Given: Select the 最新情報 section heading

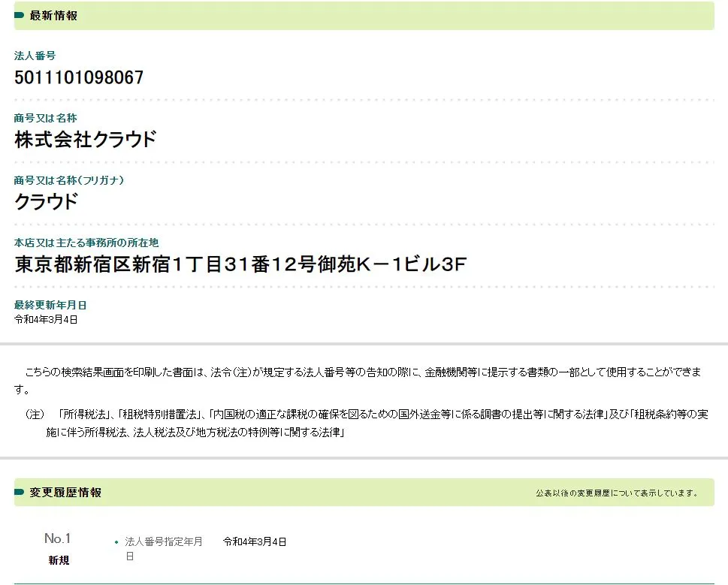Looking at the screenshot, I should point(53,16).
